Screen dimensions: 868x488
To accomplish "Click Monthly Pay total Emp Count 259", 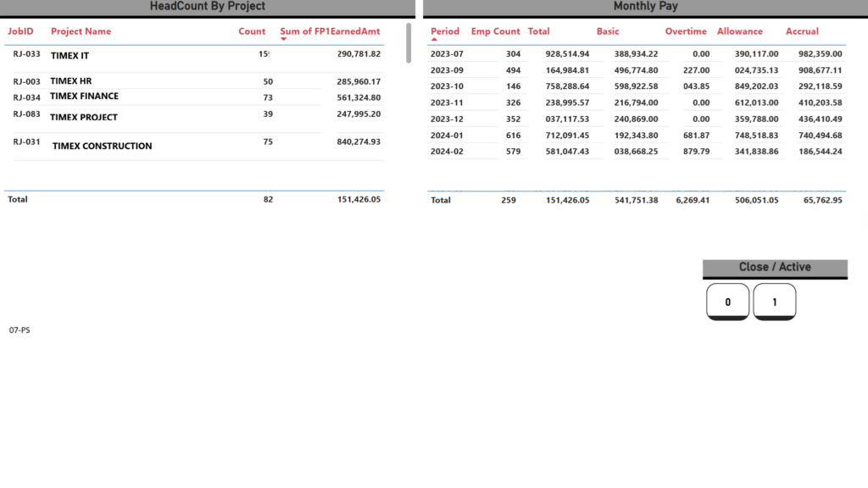I will point(509,200).
